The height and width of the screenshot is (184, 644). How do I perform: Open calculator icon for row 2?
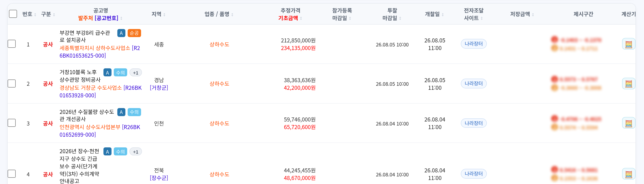pos(629,84)
